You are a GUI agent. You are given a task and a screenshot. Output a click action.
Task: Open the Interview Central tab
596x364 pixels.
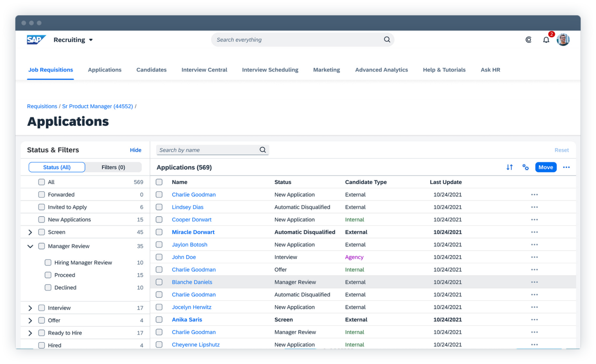(x=204, y=70)
